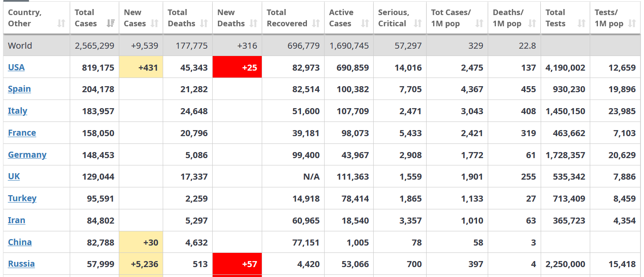This screenshot has width=644, height=277.
Task: Select France total cases 158,050
Action: coord(98,133)
